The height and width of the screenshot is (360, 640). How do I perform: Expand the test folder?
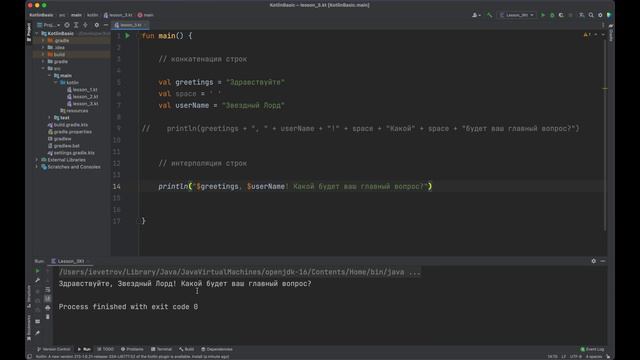49,118
